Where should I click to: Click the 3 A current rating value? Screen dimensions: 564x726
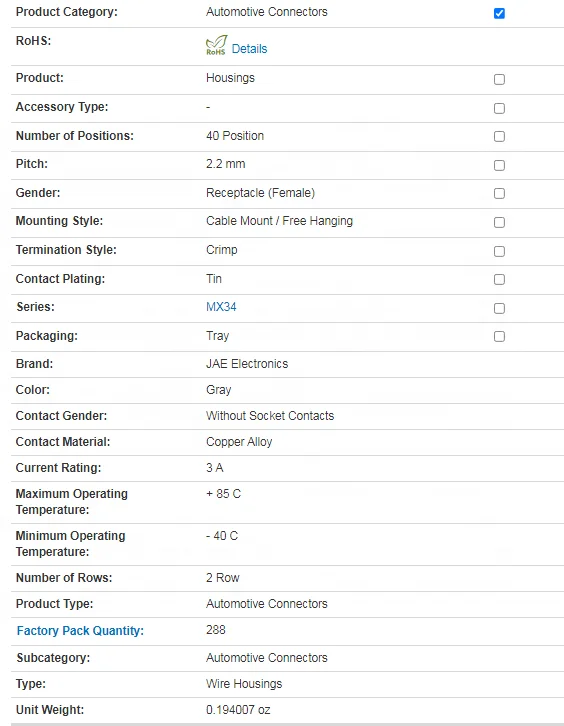tap(215, 468)
